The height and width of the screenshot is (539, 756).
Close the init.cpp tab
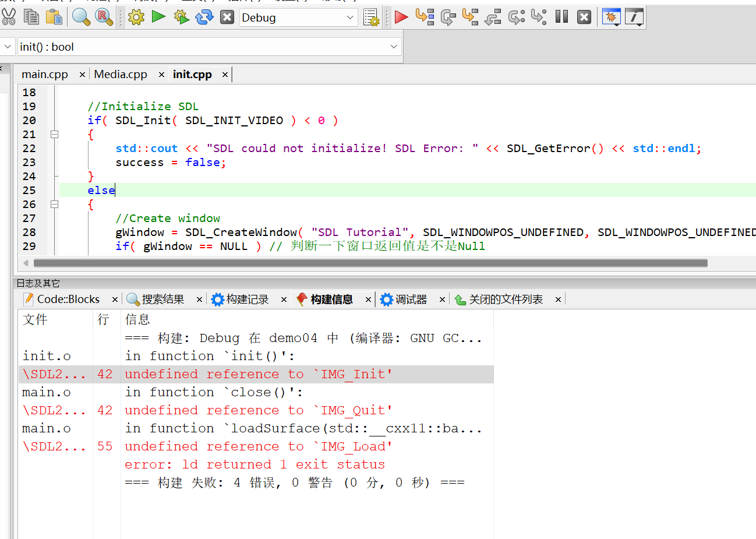tap(225, 75)
